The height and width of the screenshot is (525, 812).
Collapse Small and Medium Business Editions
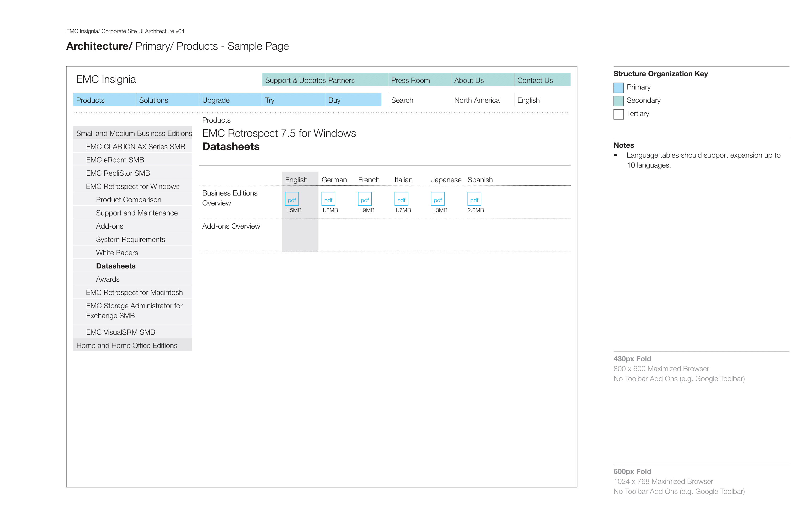click(133, 133)
